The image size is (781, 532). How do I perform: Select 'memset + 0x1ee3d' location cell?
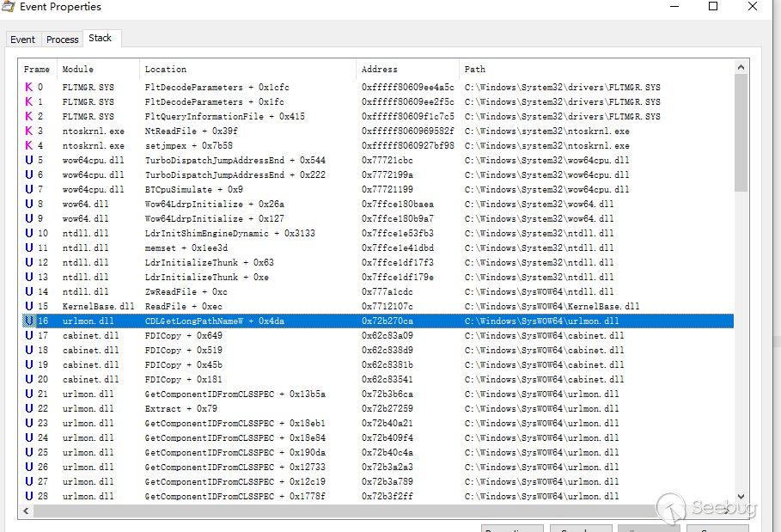click(186, 248)
